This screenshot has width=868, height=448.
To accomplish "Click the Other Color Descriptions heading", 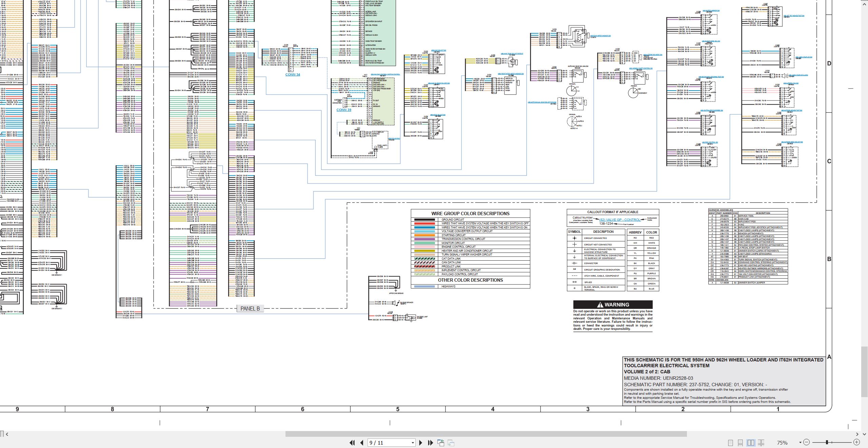I will (470, 280).
